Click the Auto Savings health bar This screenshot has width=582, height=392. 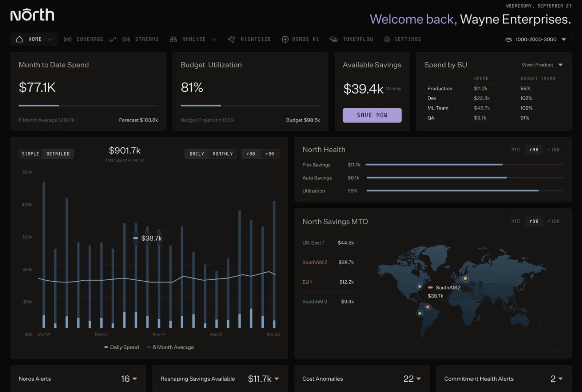point(465,178)
